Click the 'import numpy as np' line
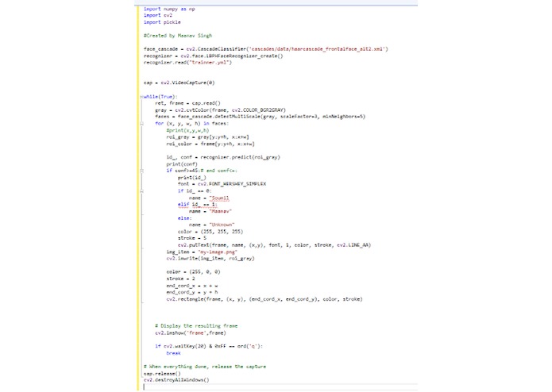The height and width of the screenshot is (392, 552). [169, 9]
